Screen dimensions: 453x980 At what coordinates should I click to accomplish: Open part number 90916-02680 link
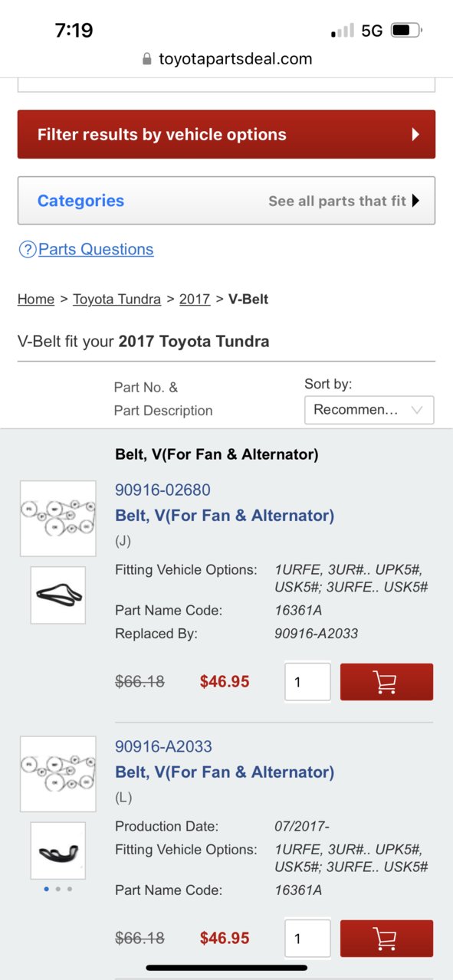click(162, 490)
